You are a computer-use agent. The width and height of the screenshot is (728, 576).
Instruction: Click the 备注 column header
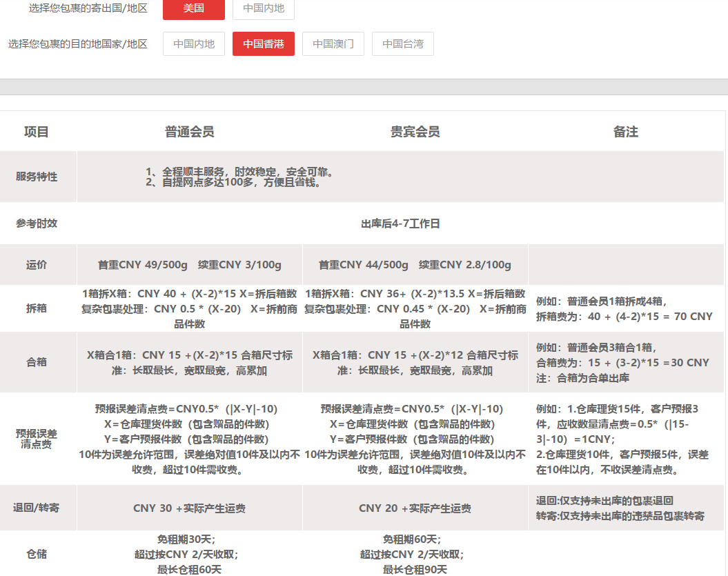click(x=626, y=132)
